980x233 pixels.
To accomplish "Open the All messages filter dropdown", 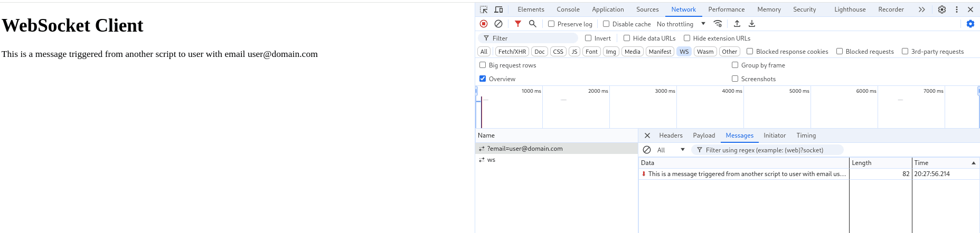I will click(x=671, y=150).
